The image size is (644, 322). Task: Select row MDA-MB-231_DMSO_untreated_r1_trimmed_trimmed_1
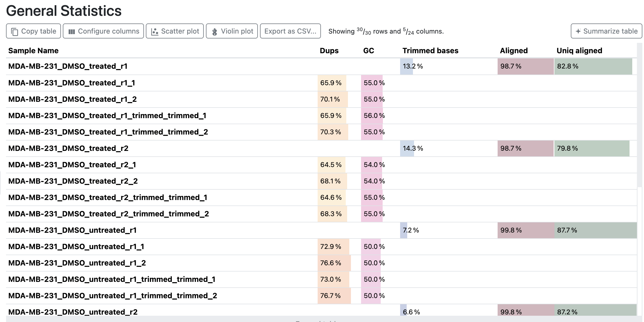(x=321, y=279)
